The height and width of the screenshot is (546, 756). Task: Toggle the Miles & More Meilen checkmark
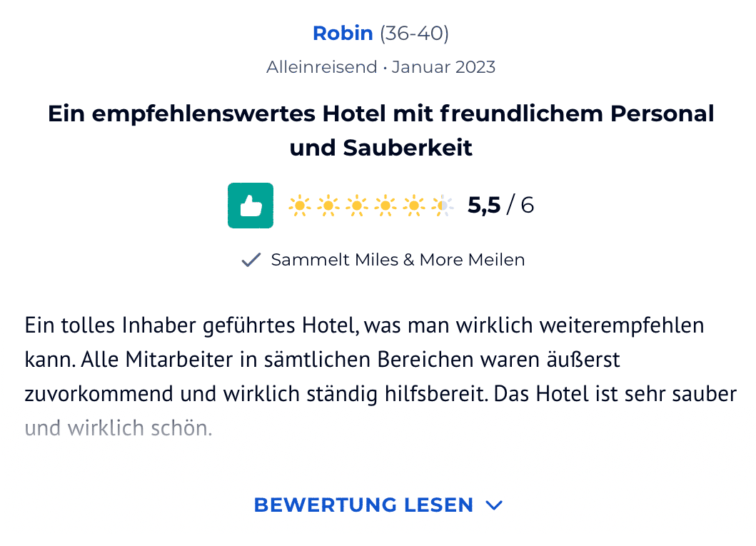coord(251,259)
